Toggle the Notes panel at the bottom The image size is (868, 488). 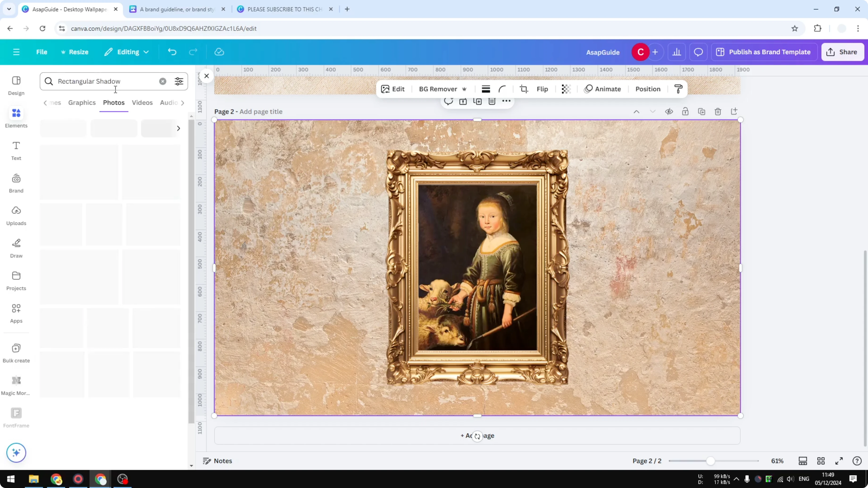click(x=217, y=461)
